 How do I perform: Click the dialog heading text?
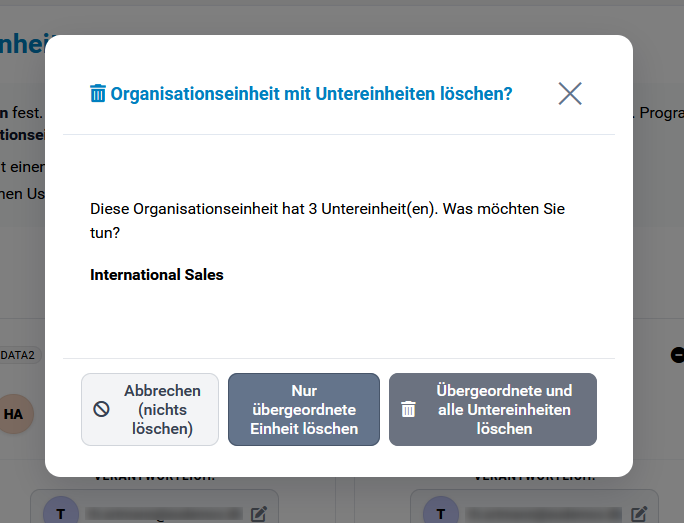pos(311,94)
